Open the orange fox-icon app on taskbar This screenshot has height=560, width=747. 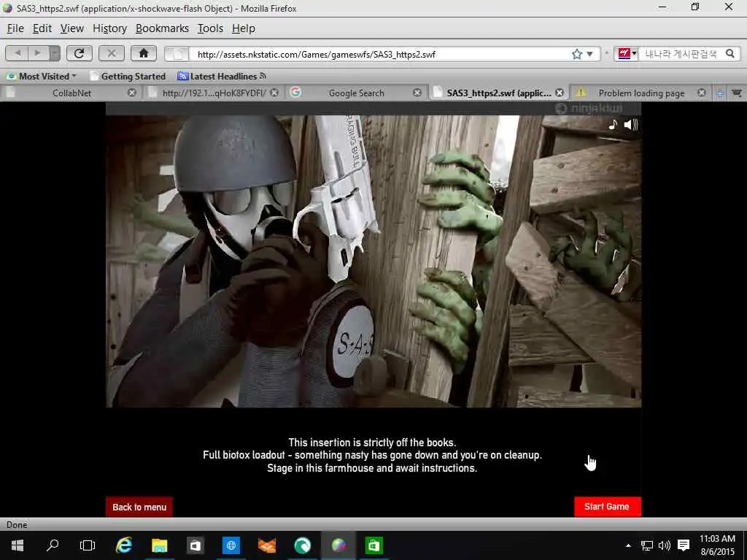267,545
